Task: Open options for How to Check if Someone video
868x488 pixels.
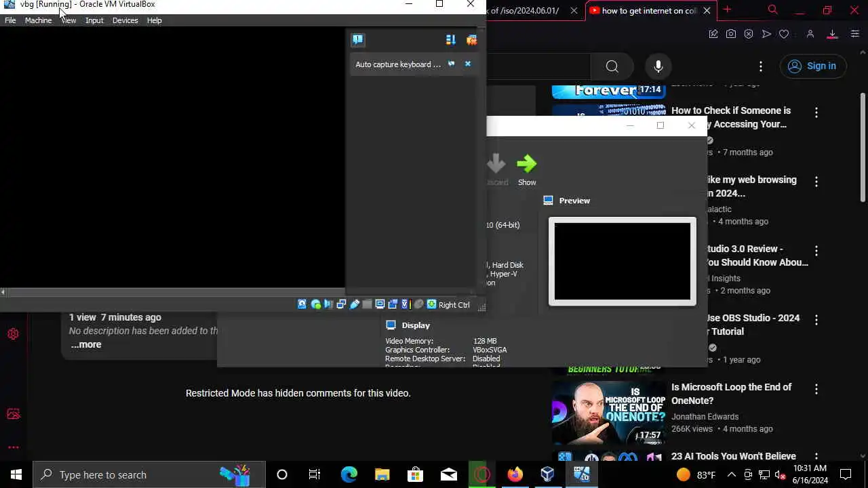Action: (x=816, y=113)
